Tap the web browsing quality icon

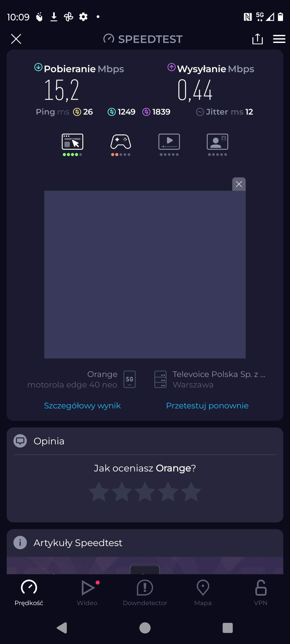(x=73, y=142)
